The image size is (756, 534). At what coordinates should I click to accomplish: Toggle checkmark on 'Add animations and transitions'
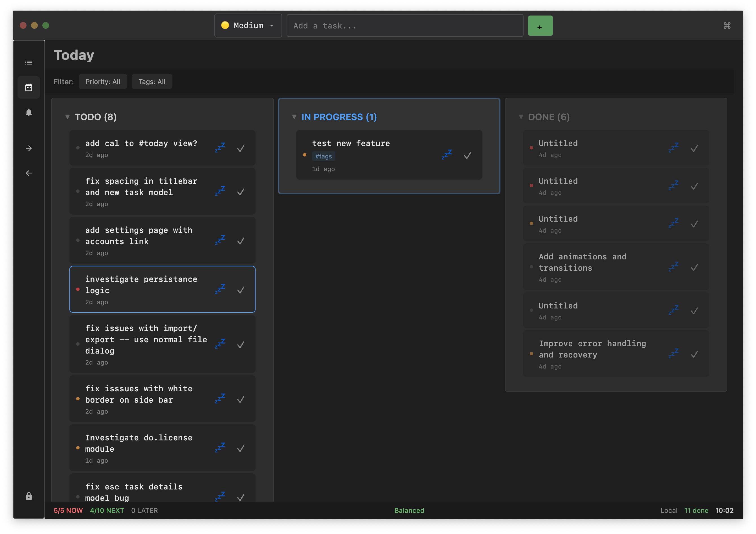click(x=694, y=268)
